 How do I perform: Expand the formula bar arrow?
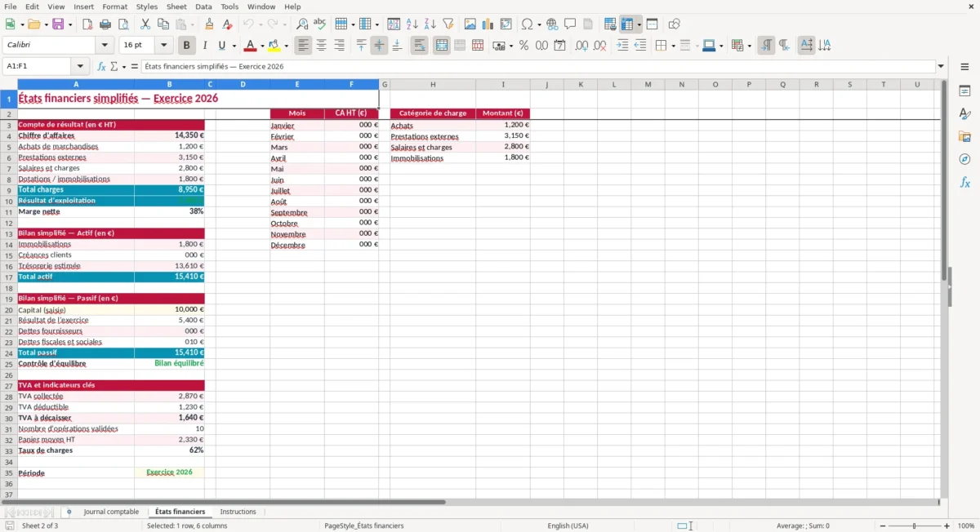coord(941,67)
